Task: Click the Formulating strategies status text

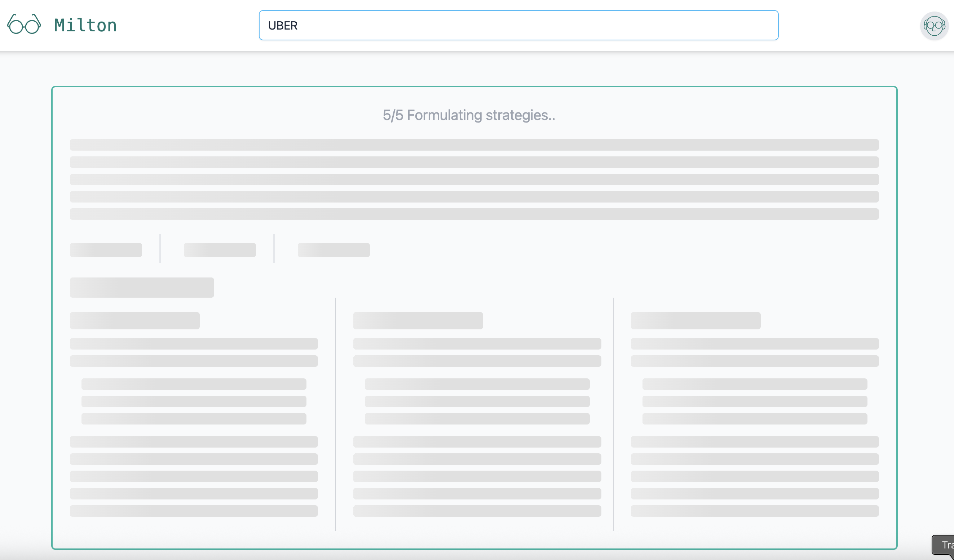Action: (469, 115)
